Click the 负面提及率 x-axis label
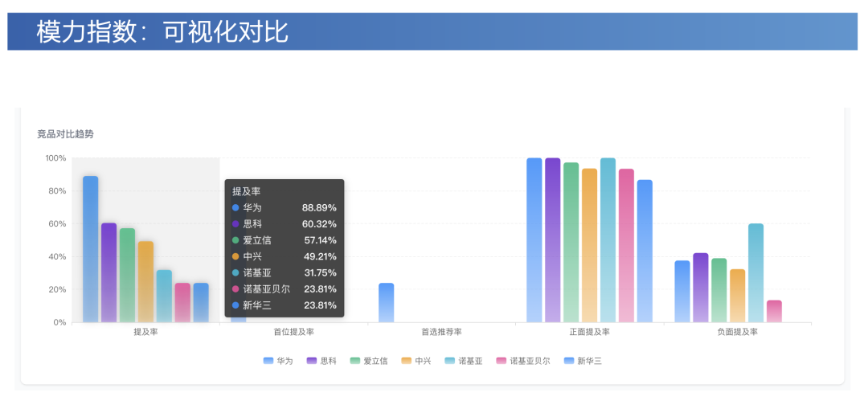This screenshot has width=868, height=409. 738,332
